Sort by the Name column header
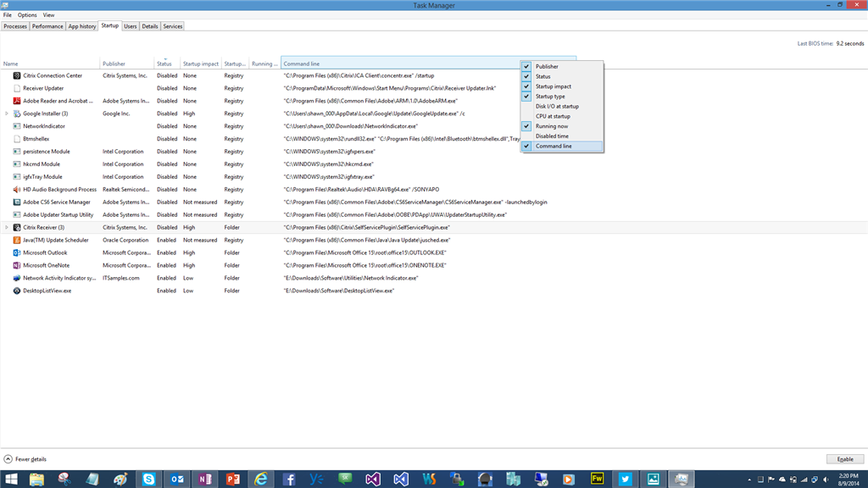868x488 pixels. (x=50, y=64)
